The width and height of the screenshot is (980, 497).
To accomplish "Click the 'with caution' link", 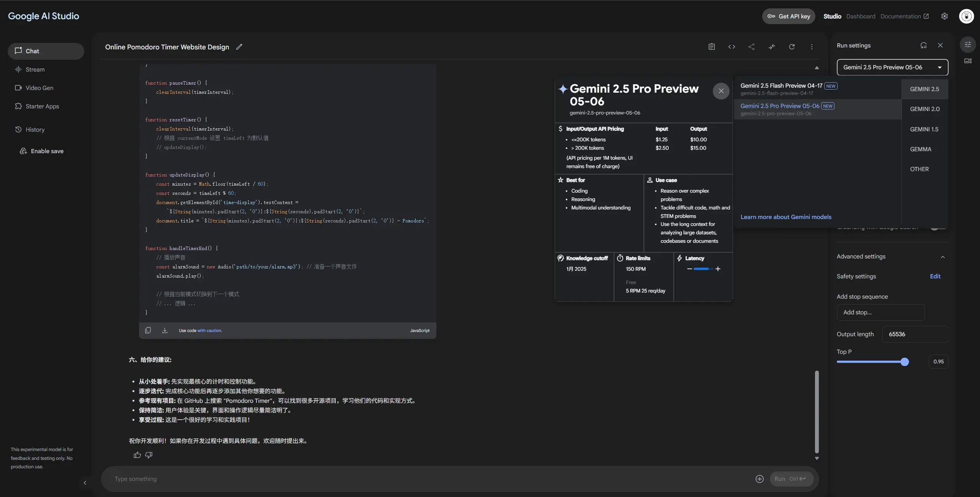I will click(x=209, y=330).
